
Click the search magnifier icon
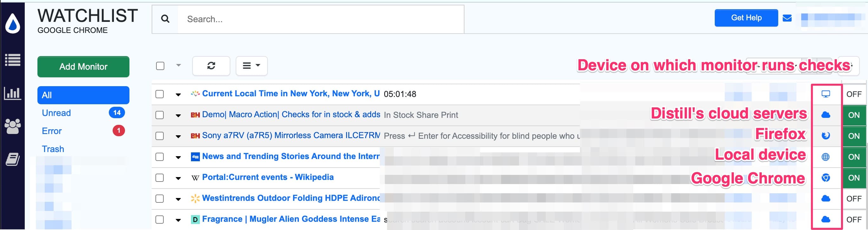(x=165, y=19)
